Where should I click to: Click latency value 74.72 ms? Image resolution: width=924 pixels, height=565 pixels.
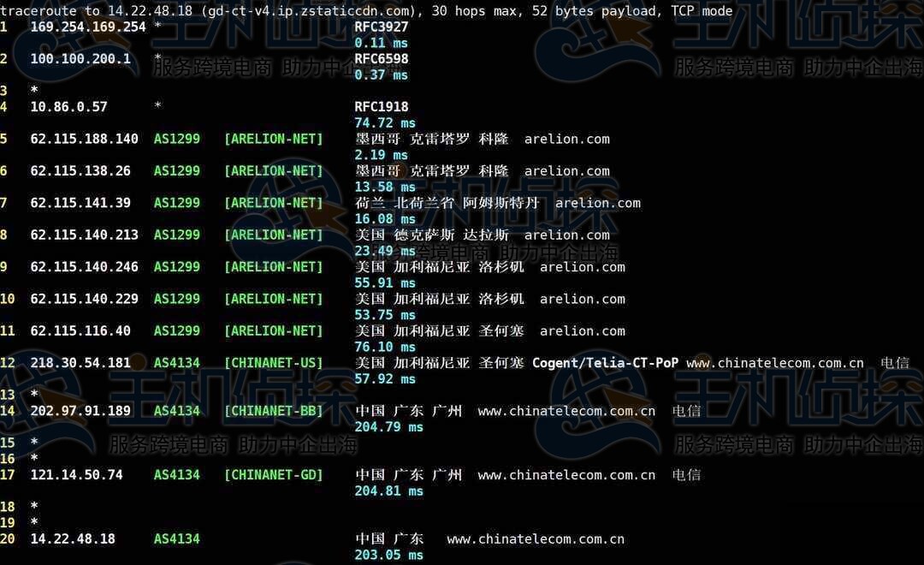385,123
